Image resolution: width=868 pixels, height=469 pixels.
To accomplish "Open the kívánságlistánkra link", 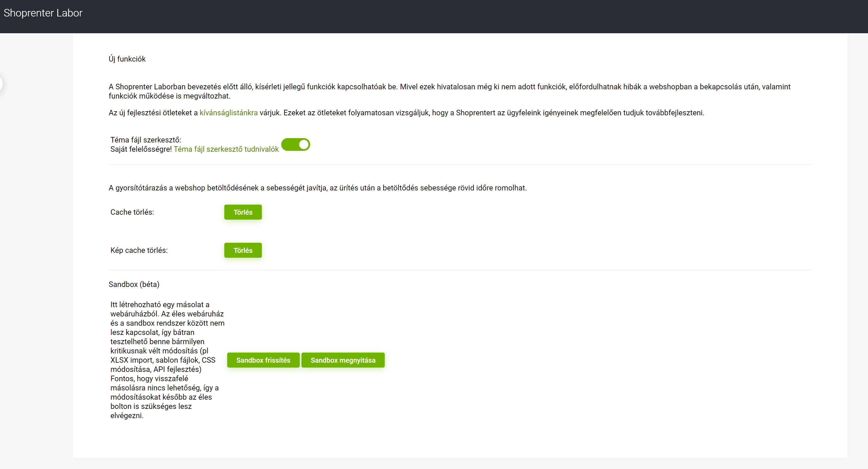I will tap(228, 112).
